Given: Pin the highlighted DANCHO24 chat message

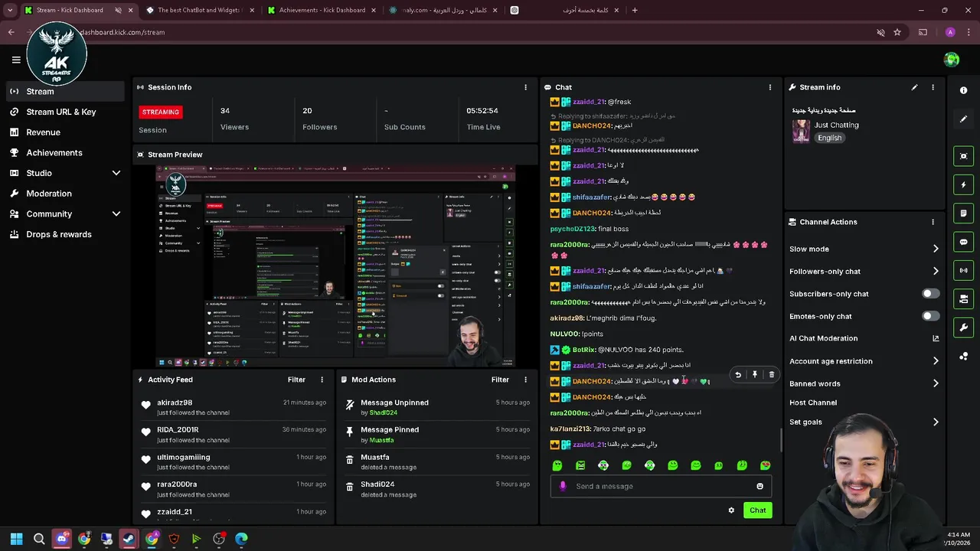Looking at the screenshot, I should [754, 374].
